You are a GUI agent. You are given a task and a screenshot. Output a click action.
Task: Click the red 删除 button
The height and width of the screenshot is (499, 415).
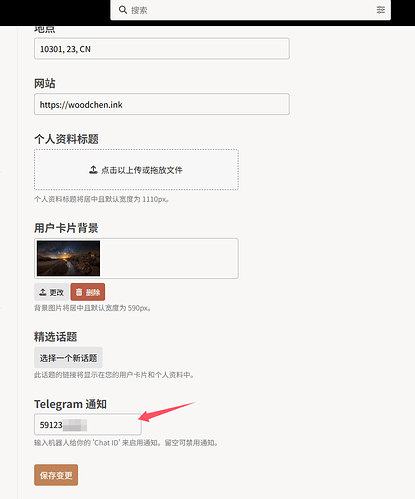(x=88, y=292)
